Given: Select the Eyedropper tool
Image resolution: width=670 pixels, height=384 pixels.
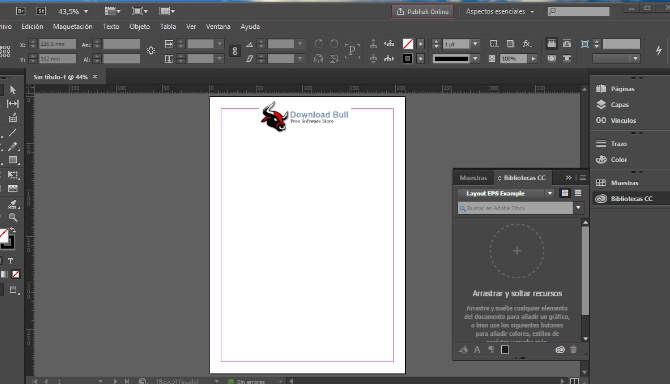Looking at the screenshot, I should click(x=12, y=204).
